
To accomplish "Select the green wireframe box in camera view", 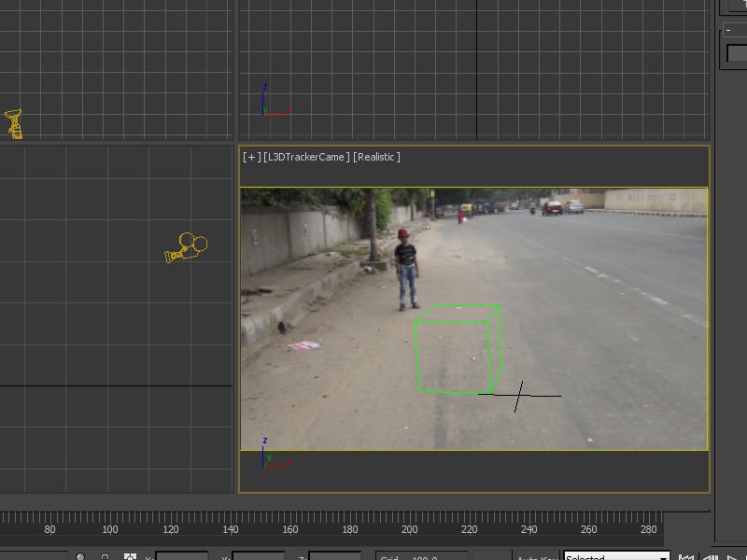I will point(458,349).
